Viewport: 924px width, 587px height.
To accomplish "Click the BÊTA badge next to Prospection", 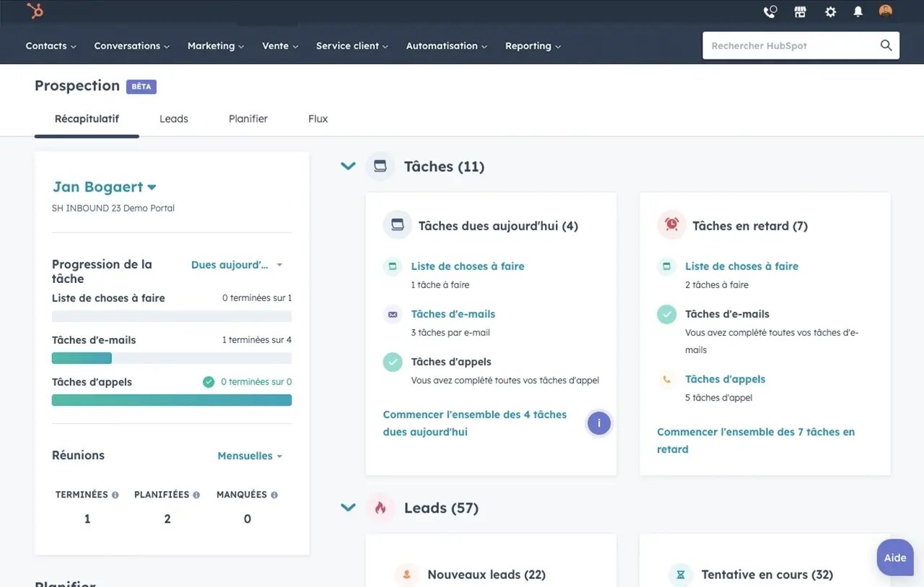I will (x=141, y=87).
